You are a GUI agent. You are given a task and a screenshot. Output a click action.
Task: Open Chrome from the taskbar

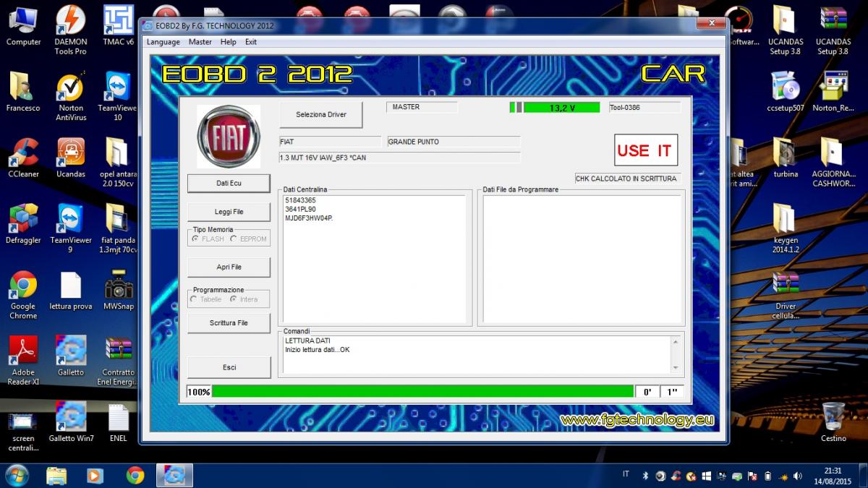click(x=135, y=475)
